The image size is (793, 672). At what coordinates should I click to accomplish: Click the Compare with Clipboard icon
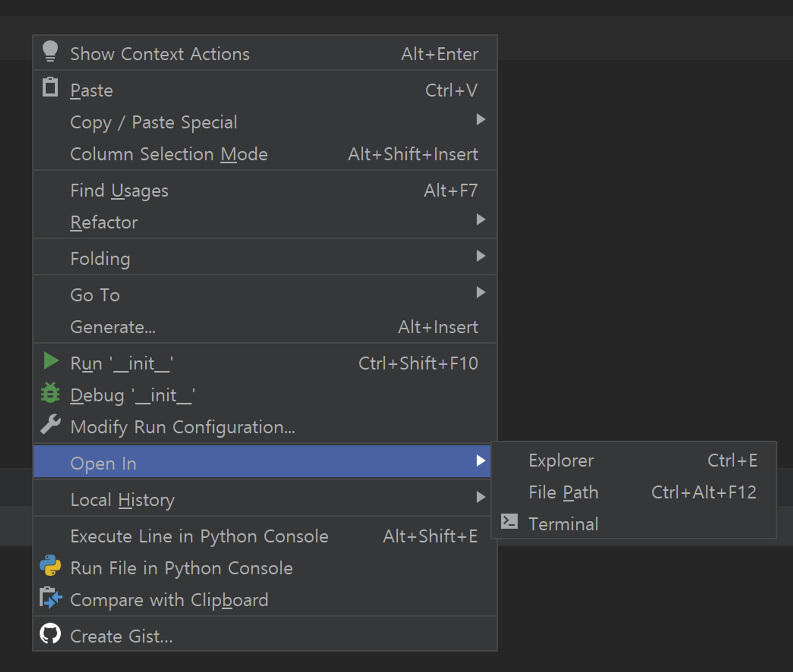[50, 598]
